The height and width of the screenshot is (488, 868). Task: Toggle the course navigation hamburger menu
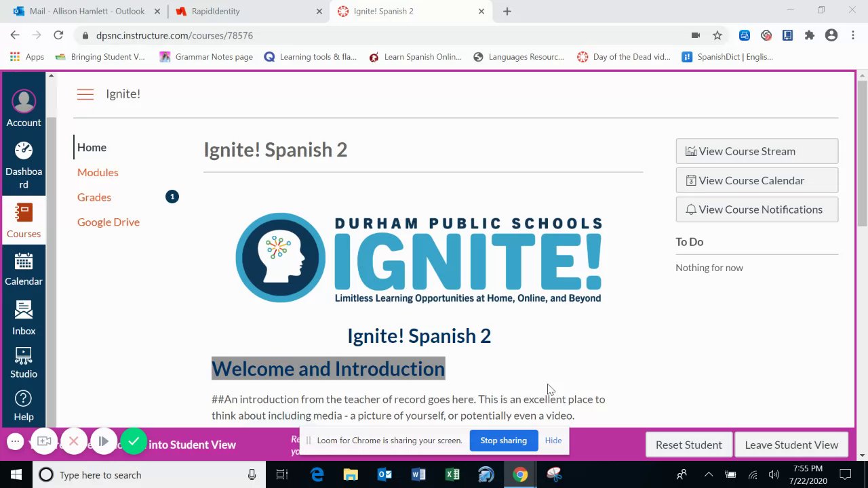(x=85, y=94)
